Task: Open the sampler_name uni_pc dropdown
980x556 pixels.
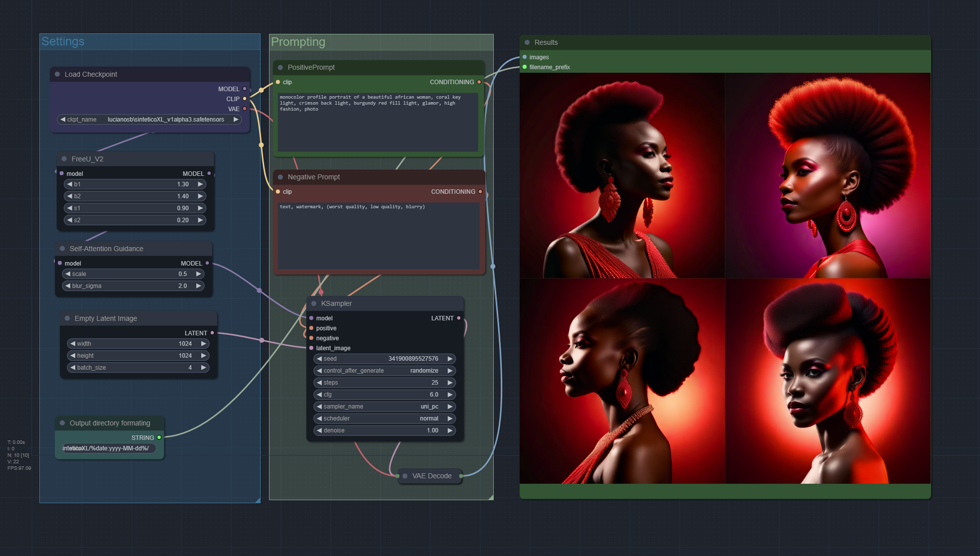Action: (x=384, y=407)
